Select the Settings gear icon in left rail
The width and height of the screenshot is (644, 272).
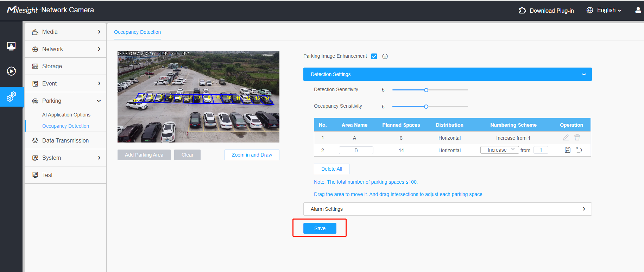tap(11, 96)
